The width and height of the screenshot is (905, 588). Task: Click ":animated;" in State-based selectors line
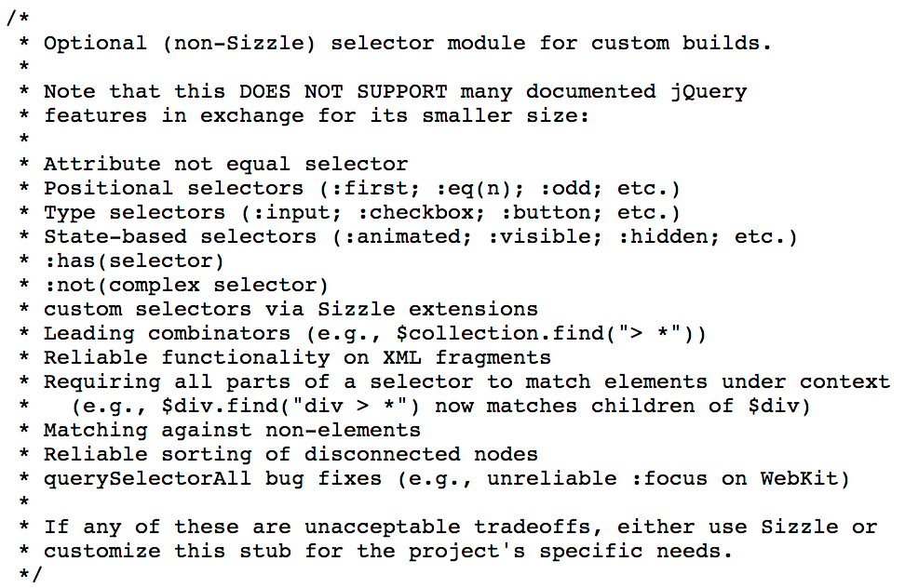[408, 237]
